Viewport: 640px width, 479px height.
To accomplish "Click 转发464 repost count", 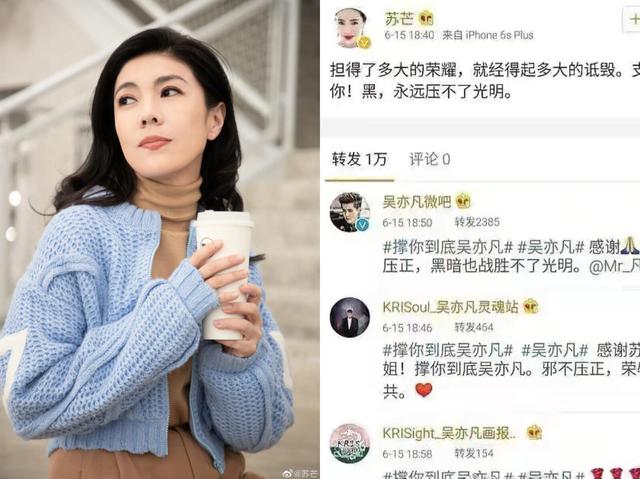I will click(474, 327).
